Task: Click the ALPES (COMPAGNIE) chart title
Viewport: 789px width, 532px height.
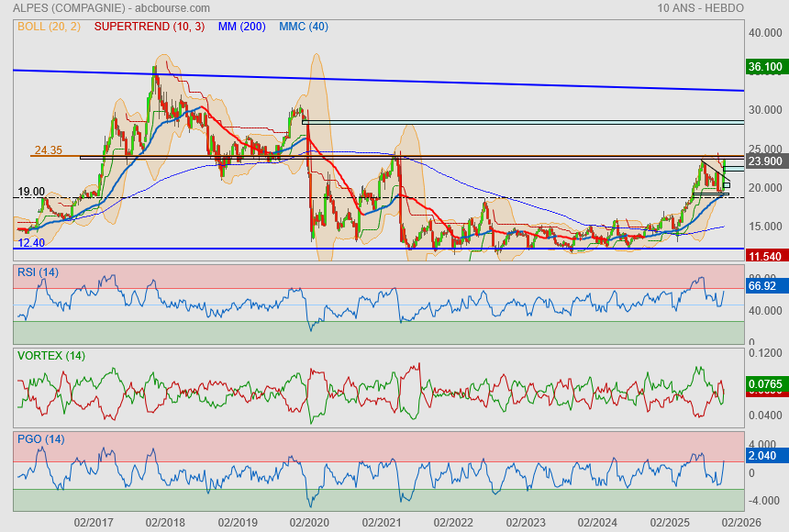Action: (69, 7)
